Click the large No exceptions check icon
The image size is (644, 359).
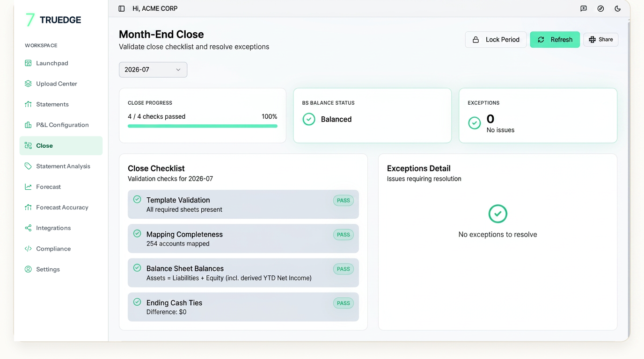point(498,214)
